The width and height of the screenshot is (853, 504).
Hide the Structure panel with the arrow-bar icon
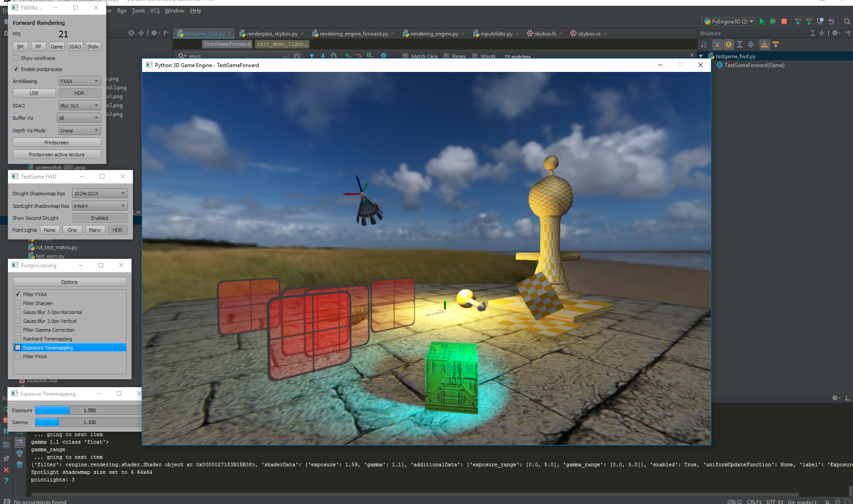click(847, 33)
